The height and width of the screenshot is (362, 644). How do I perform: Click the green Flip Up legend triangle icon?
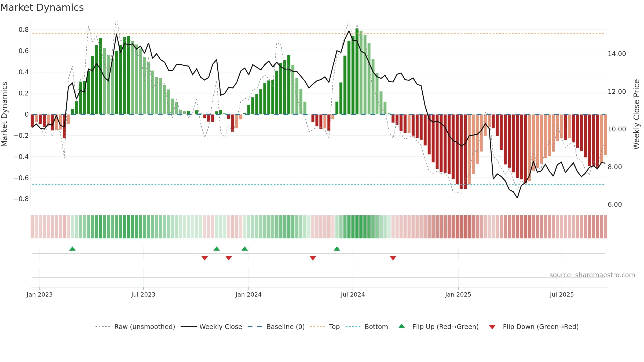402,326
